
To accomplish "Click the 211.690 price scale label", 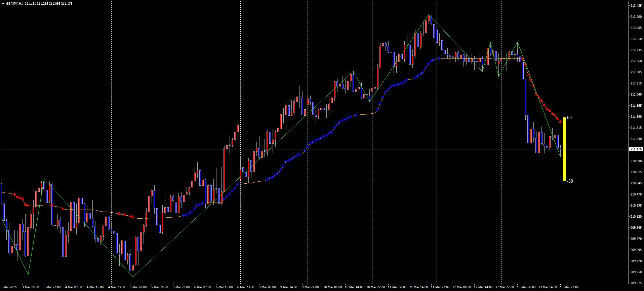I will click(x=636, y=117).
